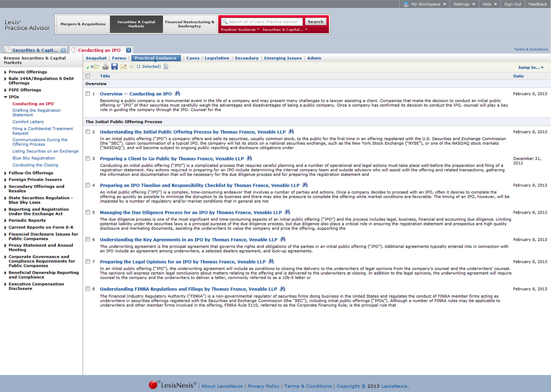The image size is (551, 392).
Task: Click binoculars icon for 'Managing the Due Diligence Process'
Action: click(x=287, y=212)
